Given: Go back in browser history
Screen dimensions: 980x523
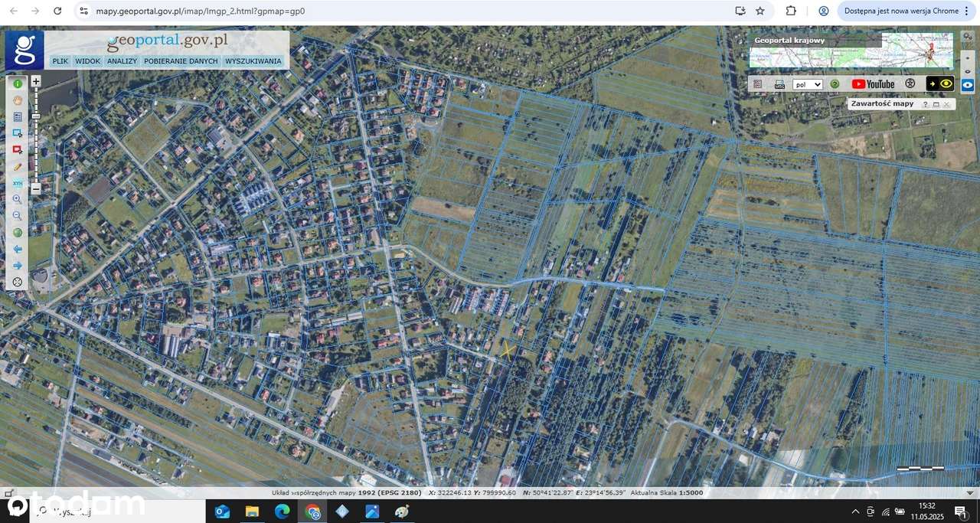Looking at the screenshot, I should 13,11.
